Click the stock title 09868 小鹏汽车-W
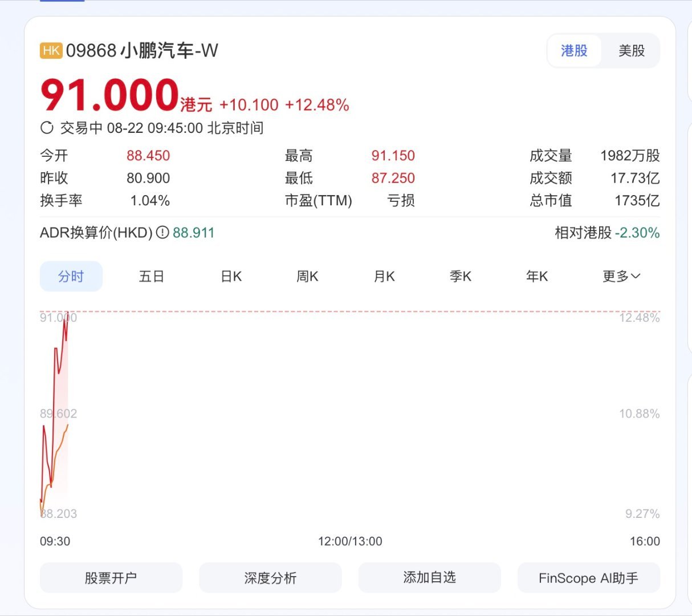 point(142,51)
